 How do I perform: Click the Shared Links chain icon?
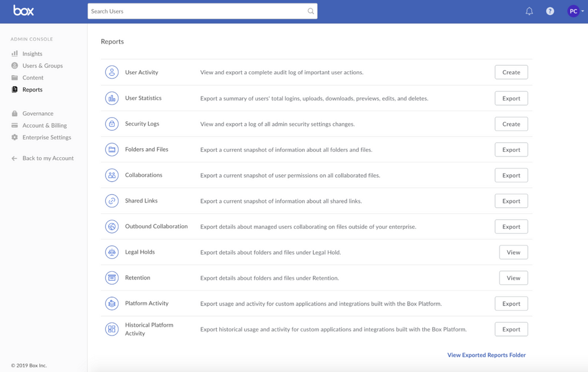[112, 201]
